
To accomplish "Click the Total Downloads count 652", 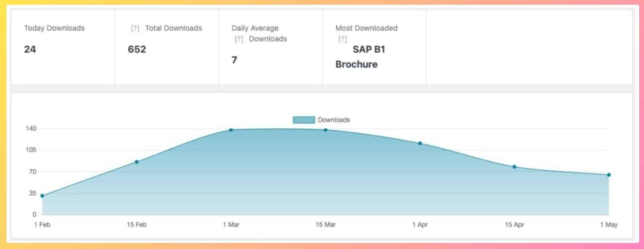I will 137,49.
